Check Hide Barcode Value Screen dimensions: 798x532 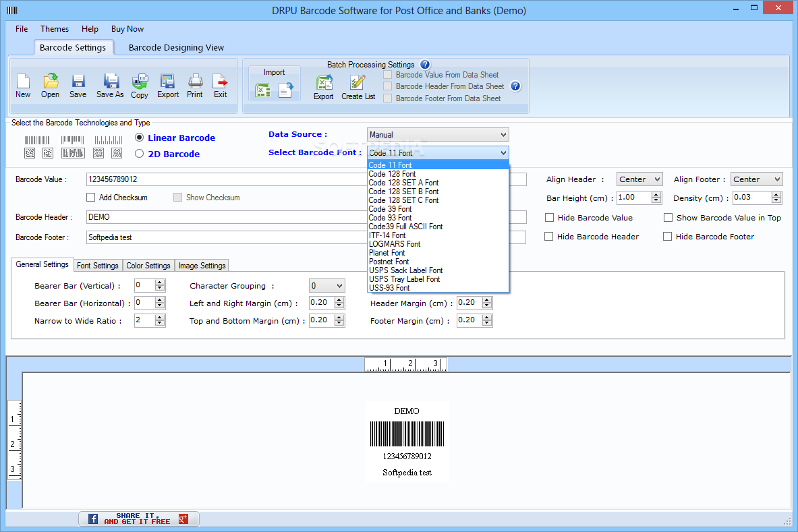coord(550,218)
